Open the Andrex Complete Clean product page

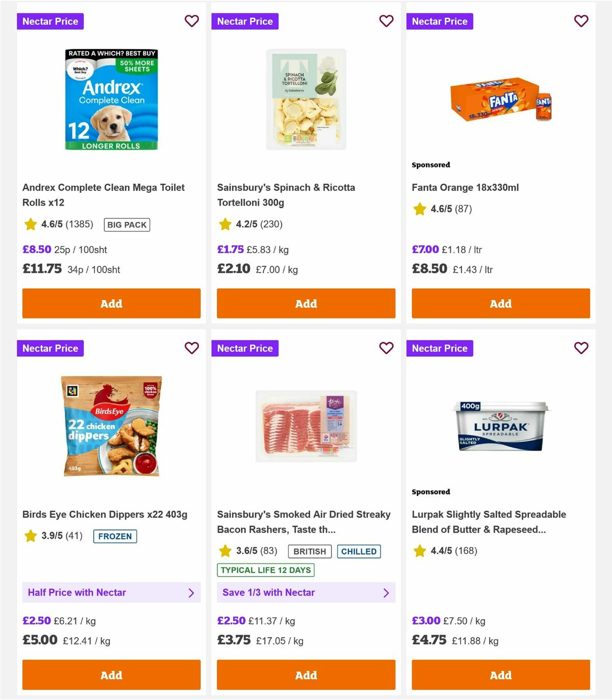coord(104,195)
